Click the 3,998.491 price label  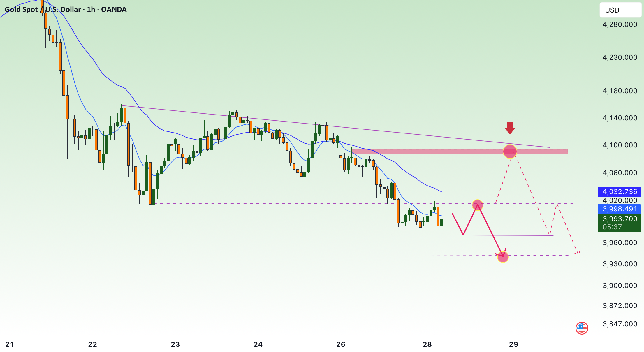[620, 209]
